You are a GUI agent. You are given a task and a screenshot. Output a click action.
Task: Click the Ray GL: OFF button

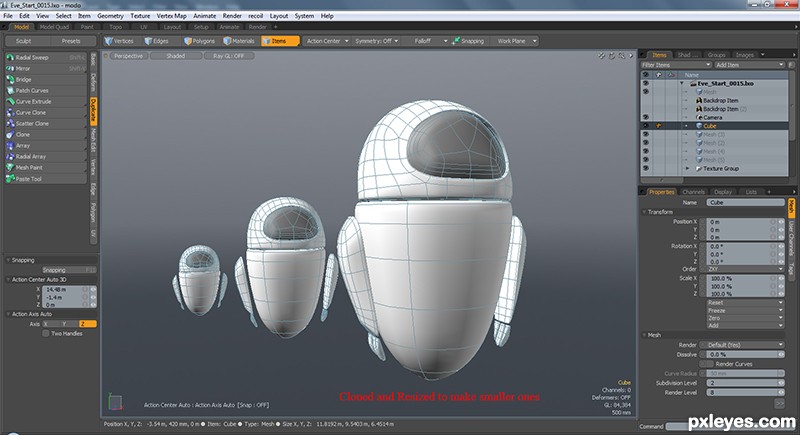point(229,56)
